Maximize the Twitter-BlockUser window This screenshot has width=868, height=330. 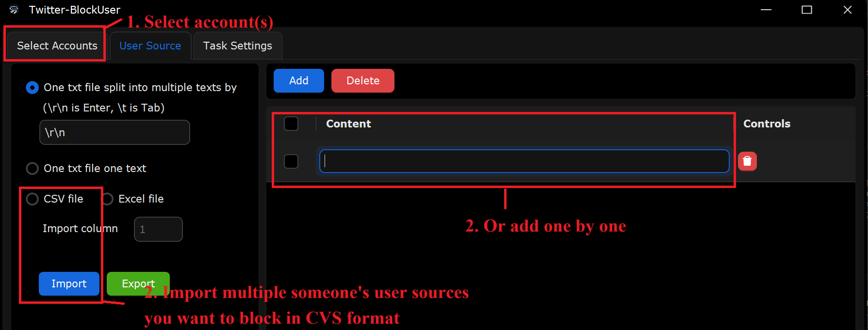click(x=807, y=10)
